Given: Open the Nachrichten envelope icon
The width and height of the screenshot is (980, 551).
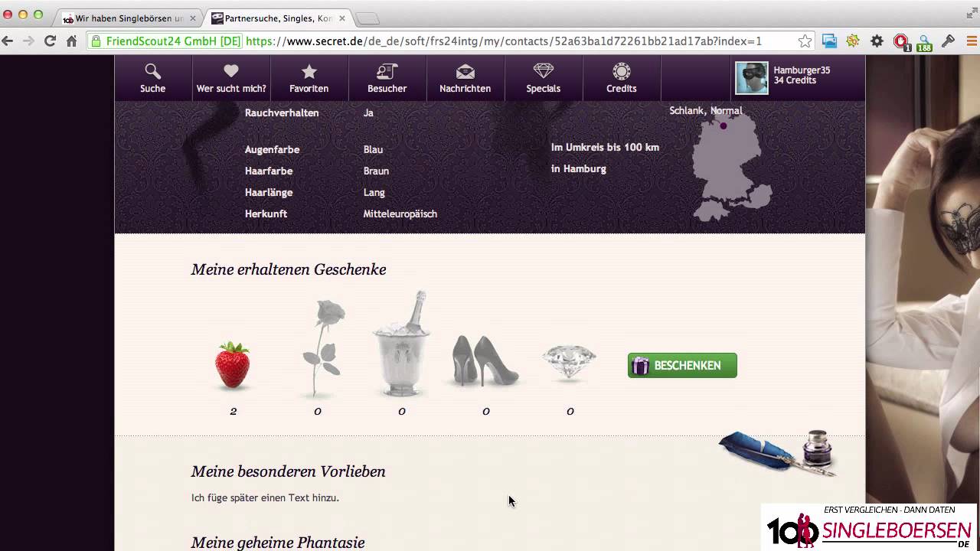Looking at the screenshot, I should 465,71.
